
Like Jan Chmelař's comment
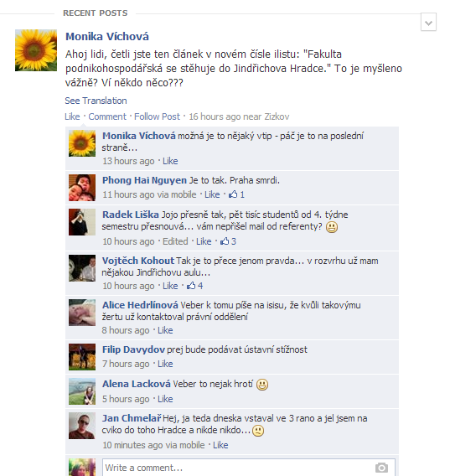220,445
